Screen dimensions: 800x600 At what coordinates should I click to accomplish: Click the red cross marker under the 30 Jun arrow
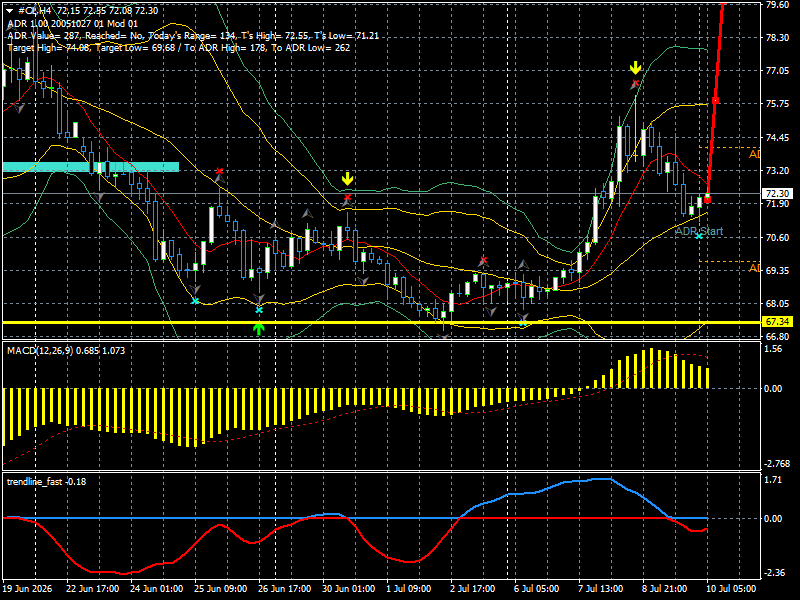(x=347, y=197)
